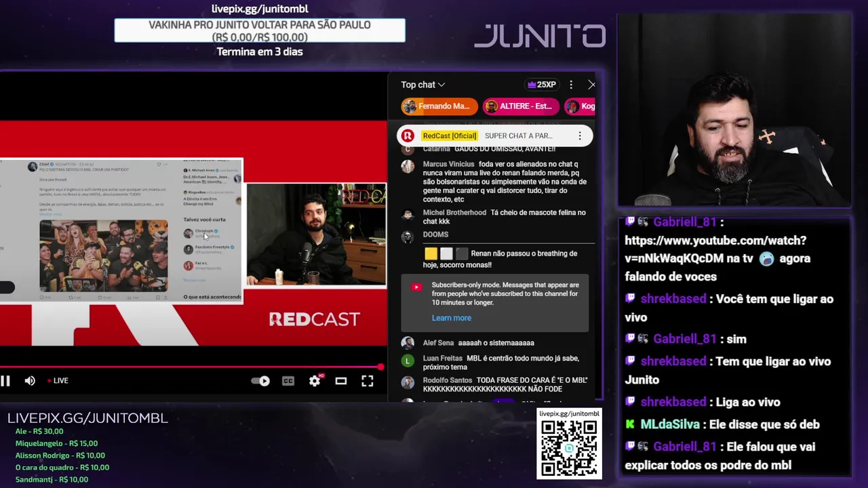This screenshot has width=868, height=488.
Task: Click the 'Talvez você curta' heading in video
Action: click(x=204, y=220)
